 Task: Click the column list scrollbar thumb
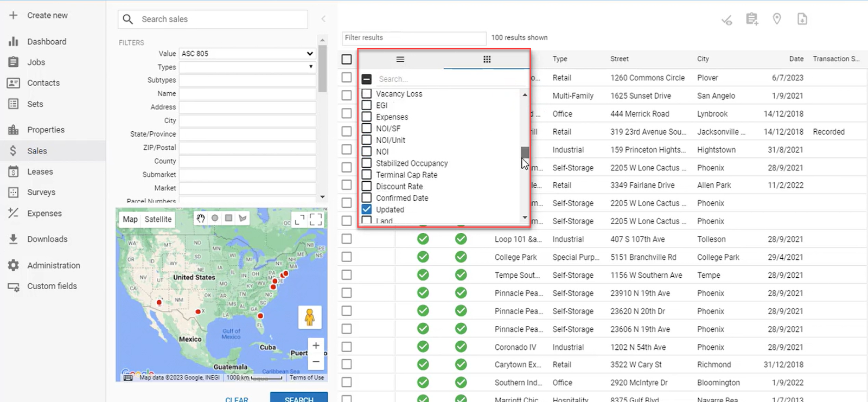[x=525, y=152]
